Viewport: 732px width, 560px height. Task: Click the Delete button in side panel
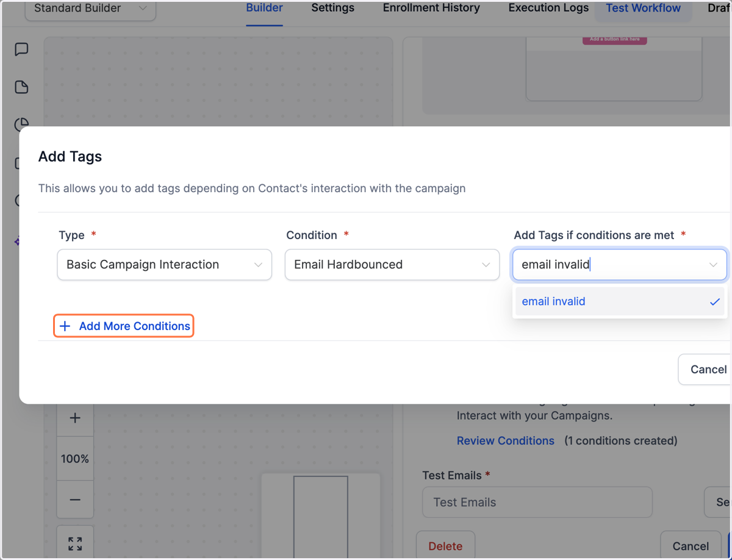(x=445, y=546)
